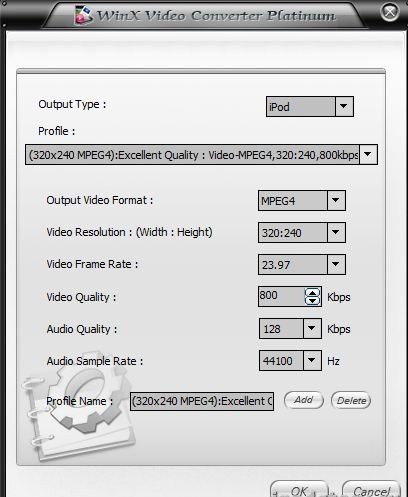Click the 320x240 MPEG4 profile text box
Image resolution: width=408 pixels, height=497 pixels.
click(x=192, y=155)
